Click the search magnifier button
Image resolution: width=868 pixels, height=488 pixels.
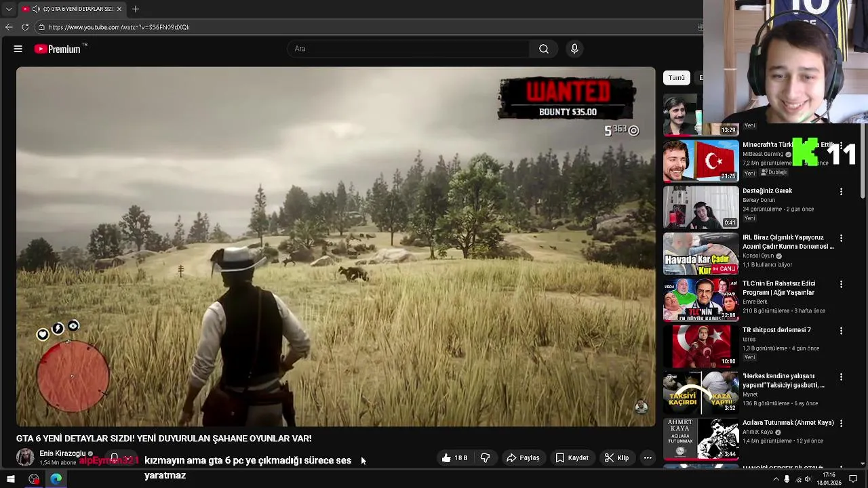point(544,49)
